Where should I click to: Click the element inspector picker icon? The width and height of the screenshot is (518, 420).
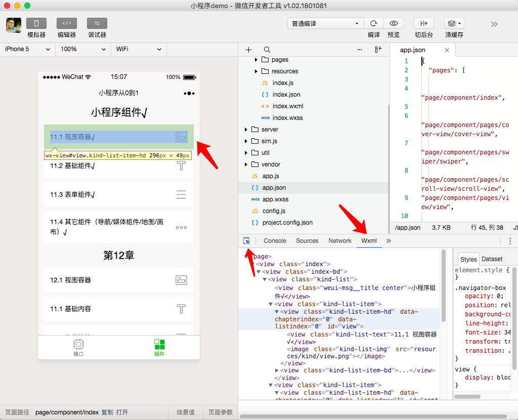tap(246, 241)
